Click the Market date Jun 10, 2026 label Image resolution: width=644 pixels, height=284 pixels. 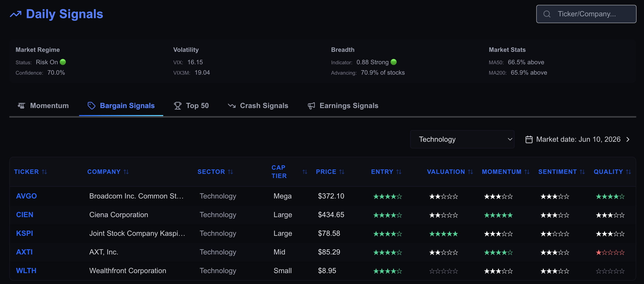pyautogui.click(x=578, y=139)
